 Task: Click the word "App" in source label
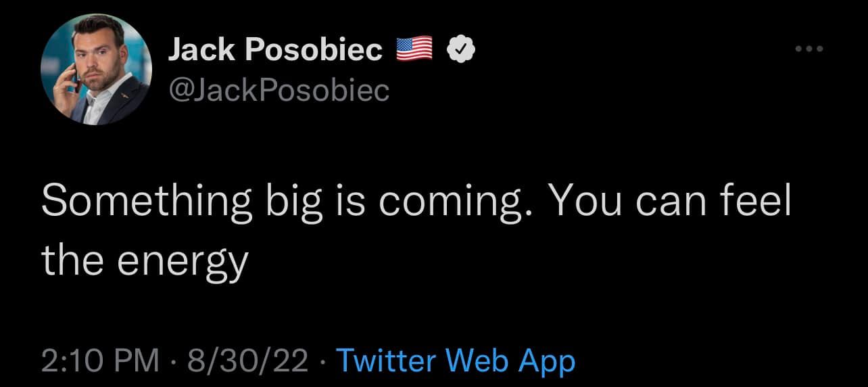pyautogui.click(x=547, y=361)
